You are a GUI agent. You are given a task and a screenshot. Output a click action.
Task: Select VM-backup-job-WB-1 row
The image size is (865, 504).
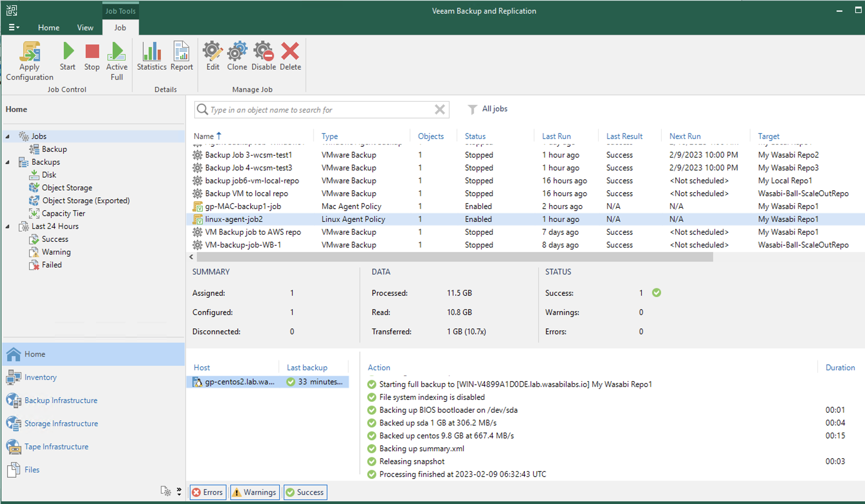(x=525, y=245)
